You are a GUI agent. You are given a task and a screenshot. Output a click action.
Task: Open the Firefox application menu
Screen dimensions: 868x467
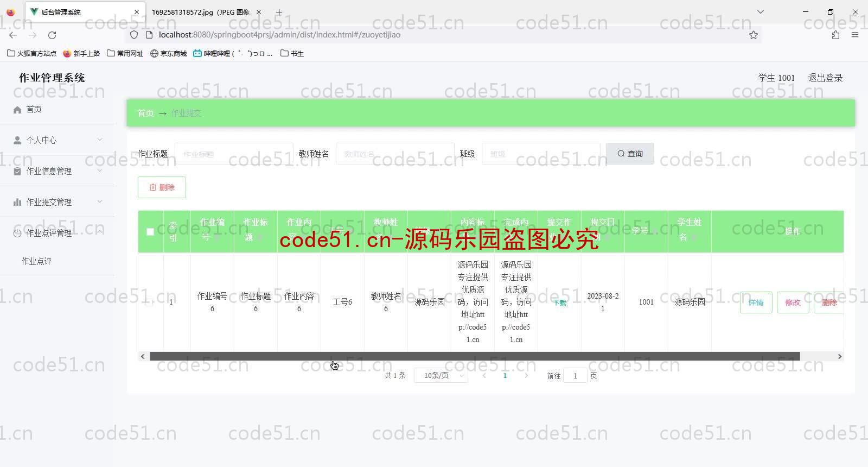[x=855, y=35]
